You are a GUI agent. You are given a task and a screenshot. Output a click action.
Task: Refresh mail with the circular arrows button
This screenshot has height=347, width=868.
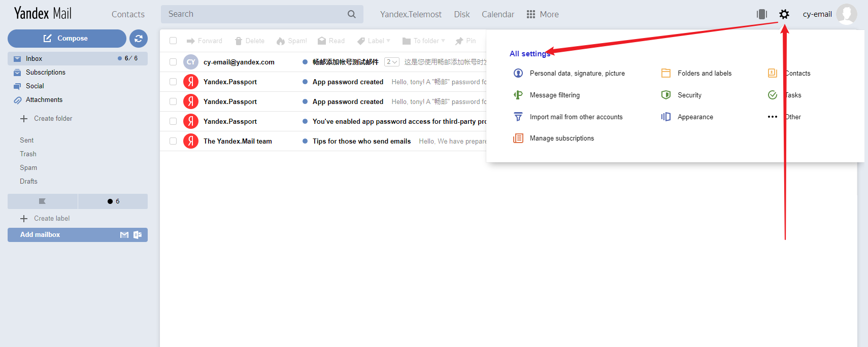pyautogui.click(x=139, y=39)
